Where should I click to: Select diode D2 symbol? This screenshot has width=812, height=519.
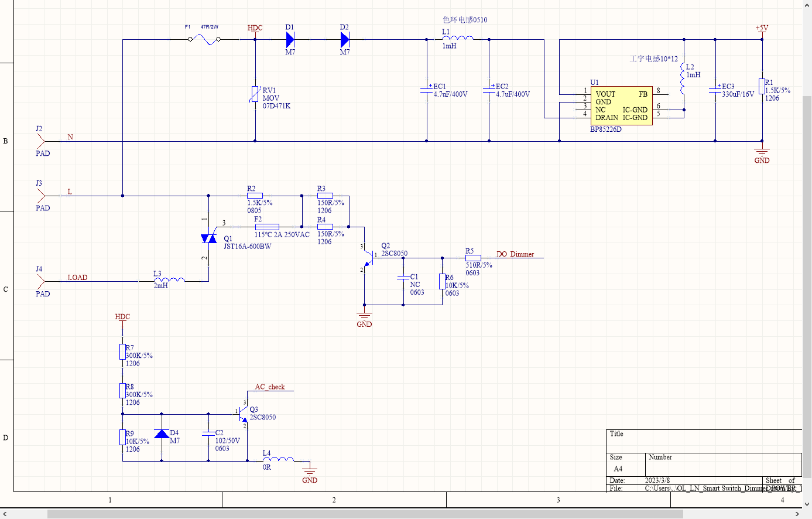pyautogui.click(x=345, y=39)
